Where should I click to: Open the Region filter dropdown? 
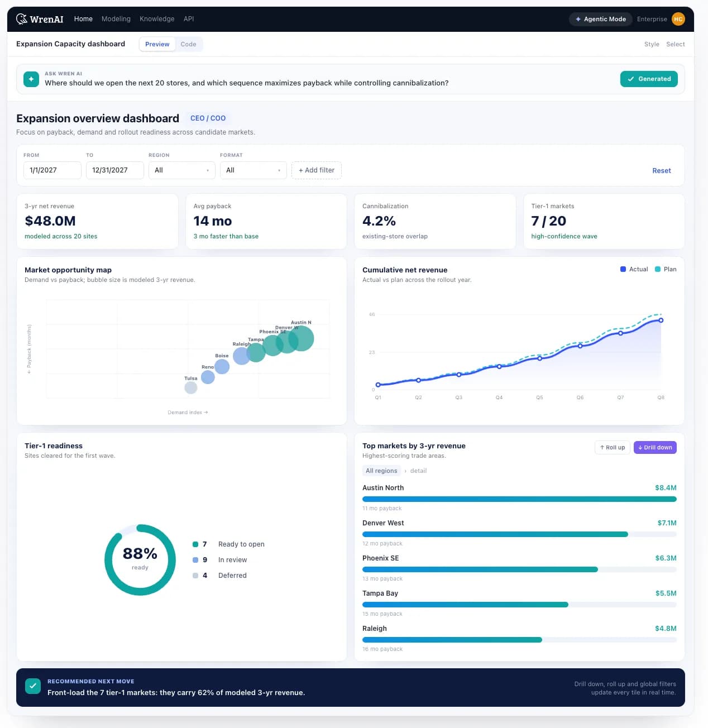pyautogui.click(x=182, y=170)
